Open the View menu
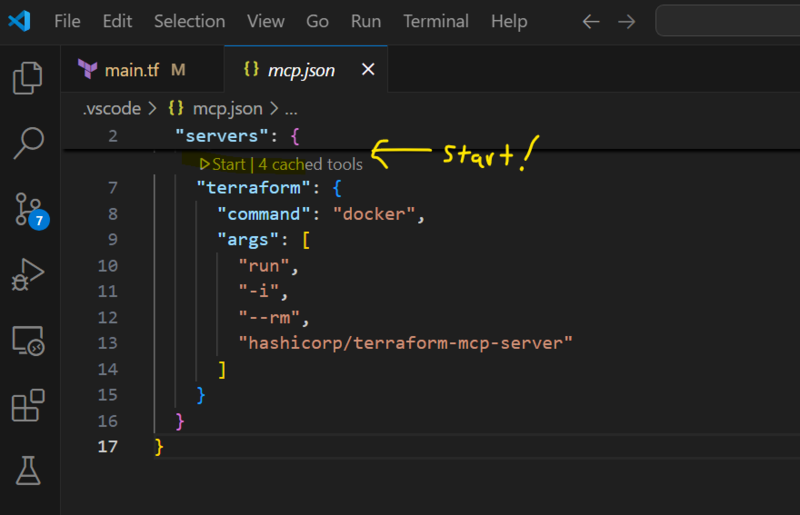The height and width of the screenshot is (515, 800). (265, 21)
